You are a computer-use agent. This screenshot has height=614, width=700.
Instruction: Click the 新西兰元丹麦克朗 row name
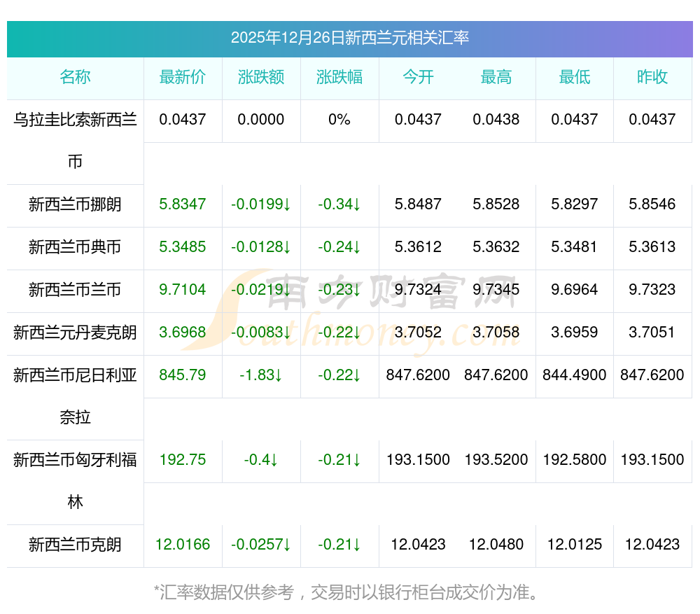[x=75, y=333]
